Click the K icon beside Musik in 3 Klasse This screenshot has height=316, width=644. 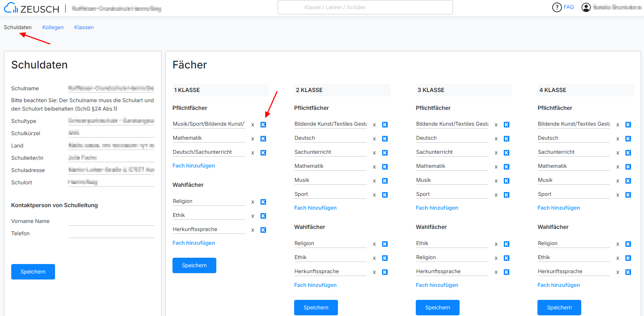point(507,181)
